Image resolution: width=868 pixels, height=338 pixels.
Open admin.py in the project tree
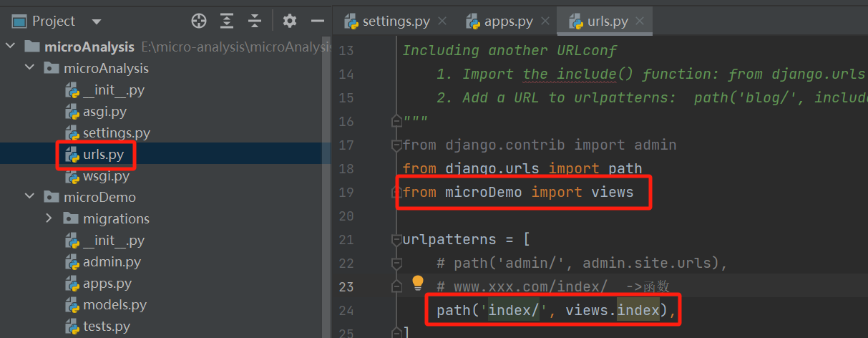(x=112, y=262)
